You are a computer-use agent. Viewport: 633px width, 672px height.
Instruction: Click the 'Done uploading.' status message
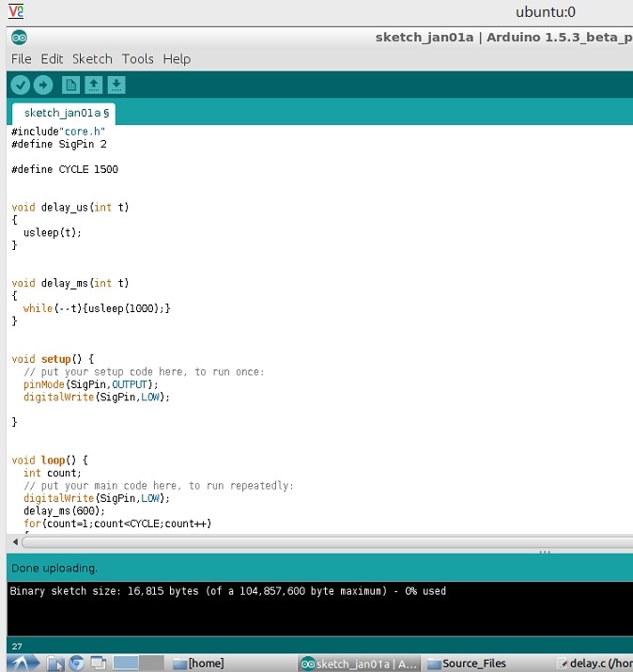(x=54, y=569)
